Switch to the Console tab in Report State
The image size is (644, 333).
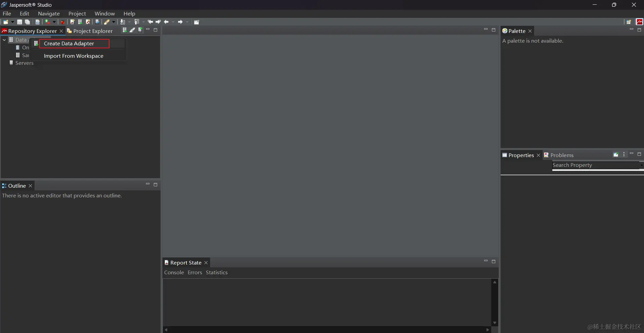pyautogui.click(x=174, y=273)
